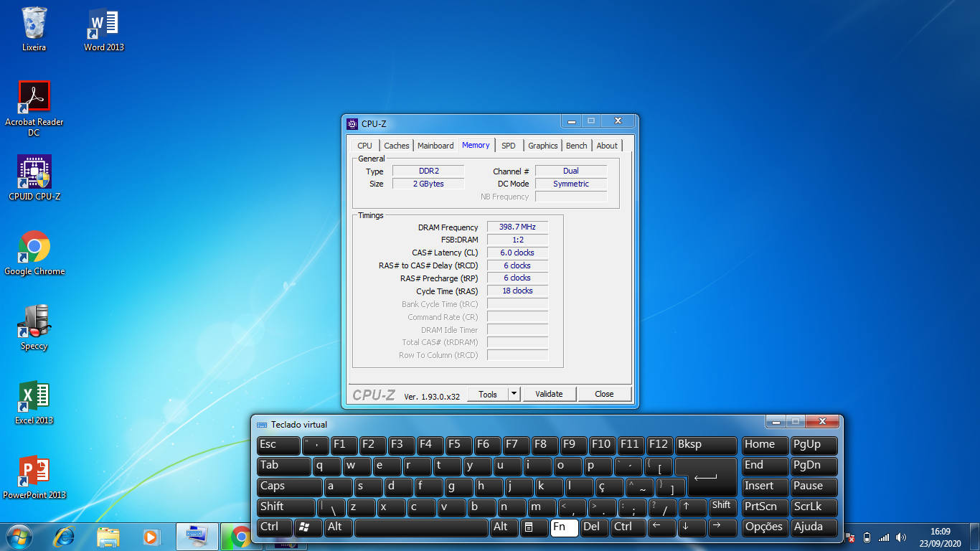Launch the Word 2013 desktop shortcut
Image resolution: width=980 pixels, height=551 pixels.
[104, 29]
